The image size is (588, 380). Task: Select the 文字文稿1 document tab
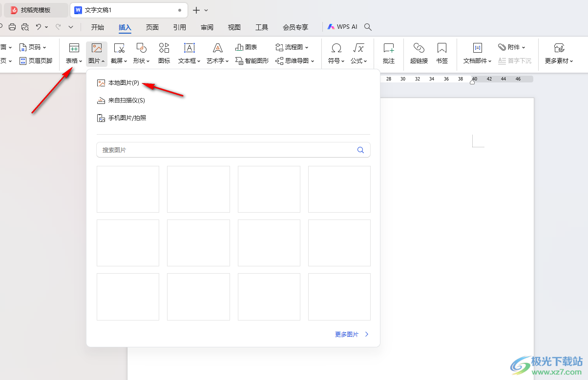tap(129, 10)
